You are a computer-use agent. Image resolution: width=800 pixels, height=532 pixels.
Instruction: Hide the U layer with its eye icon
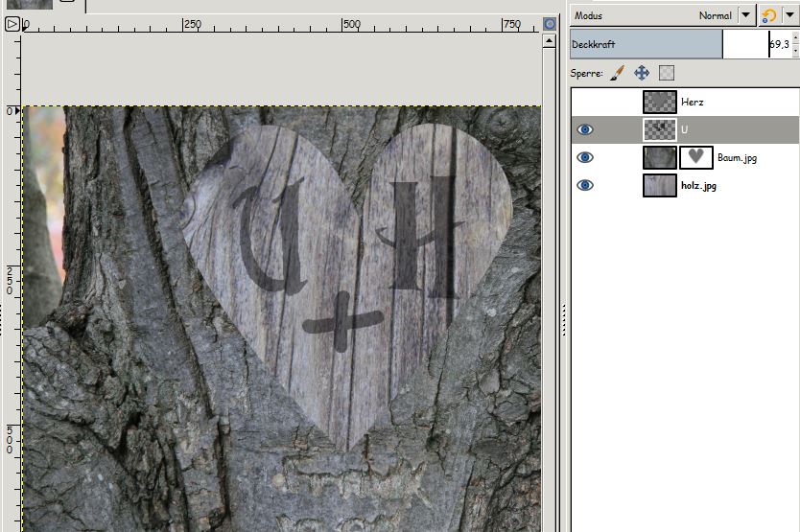click(585, 129)
